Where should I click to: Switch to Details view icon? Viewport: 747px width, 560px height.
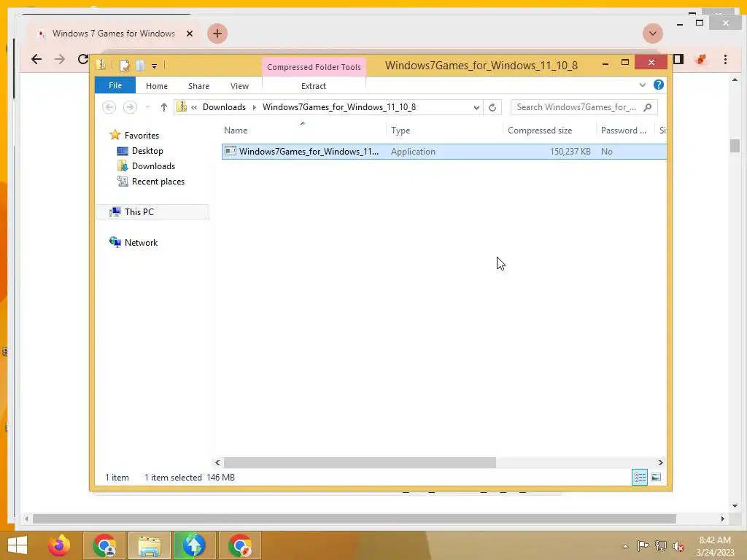(x=639, y=477)
